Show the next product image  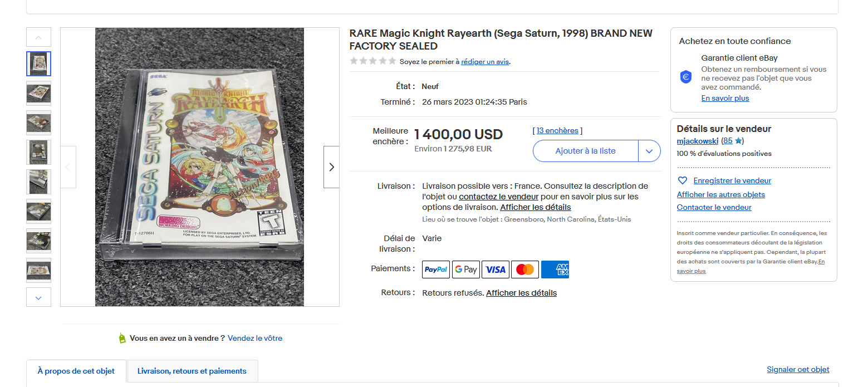click(x=331, y=167)
